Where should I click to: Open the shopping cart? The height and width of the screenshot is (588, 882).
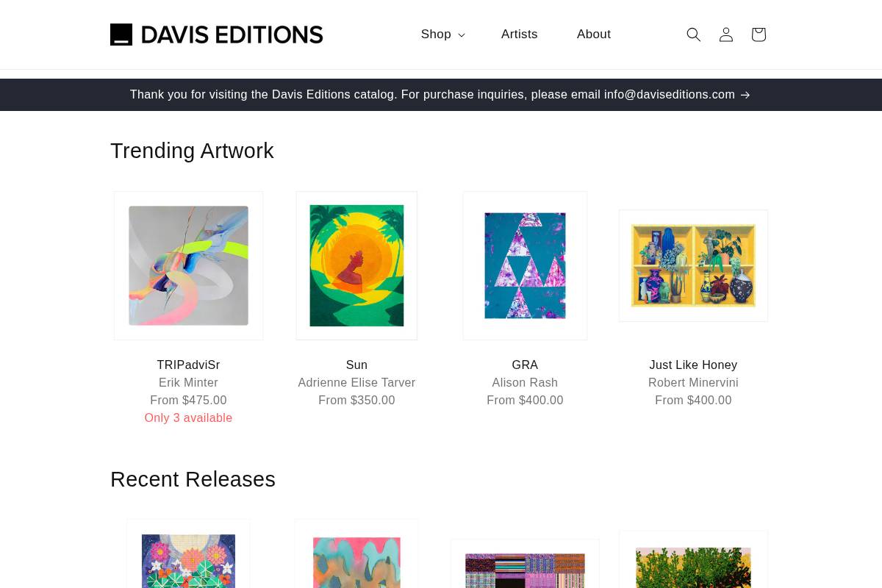[759, 35]
